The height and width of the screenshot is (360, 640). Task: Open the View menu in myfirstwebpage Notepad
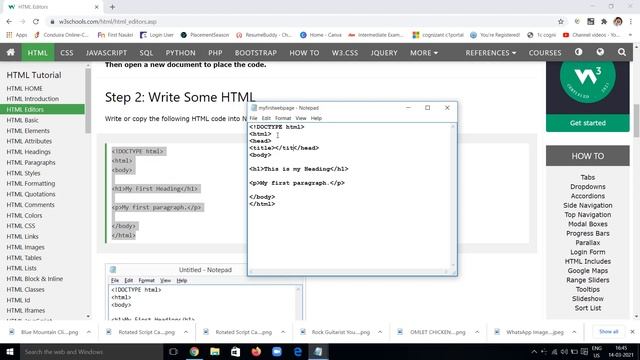click(301, 118)
